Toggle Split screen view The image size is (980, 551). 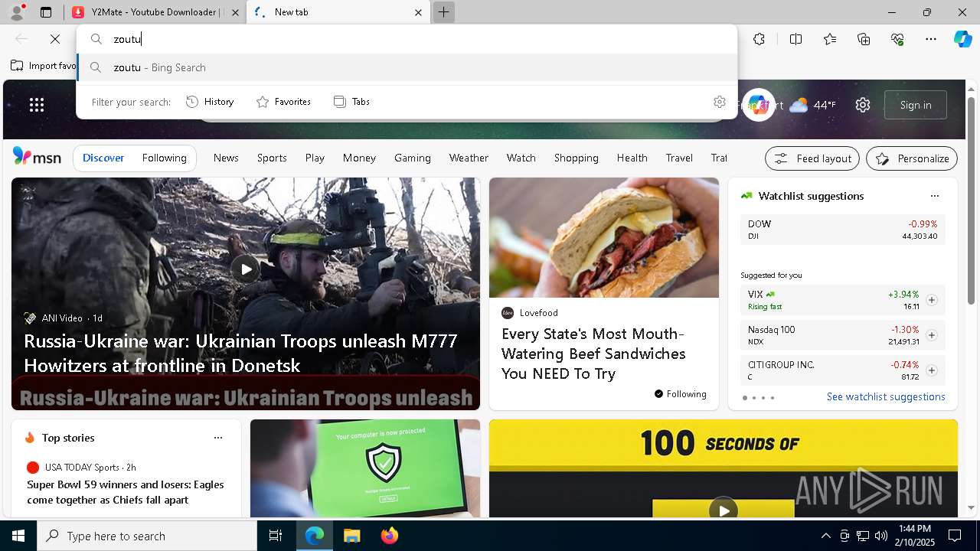pyautogui.click(x=795, y=39)
